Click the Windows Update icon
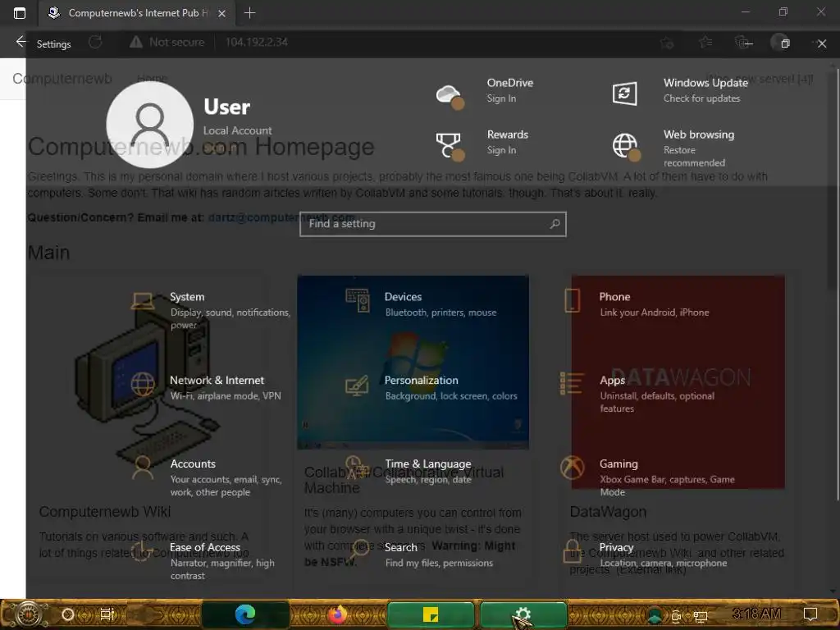 pyautogui.click(x=624, y=94)
